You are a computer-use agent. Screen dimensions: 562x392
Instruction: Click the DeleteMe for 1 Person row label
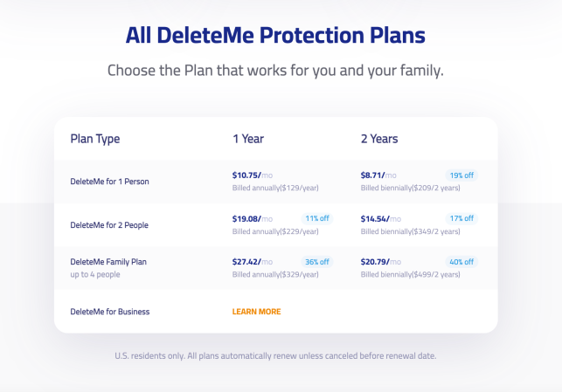[x=109, y=182]
